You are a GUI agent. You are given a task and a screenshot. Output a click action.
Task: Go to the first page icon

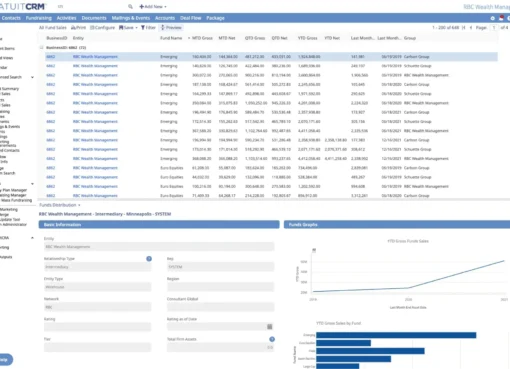(464, 28)
